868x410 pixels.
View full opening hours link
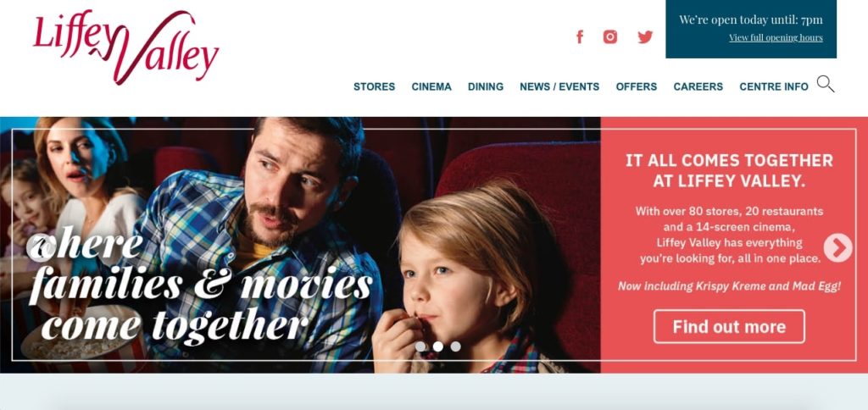point(776,37)
